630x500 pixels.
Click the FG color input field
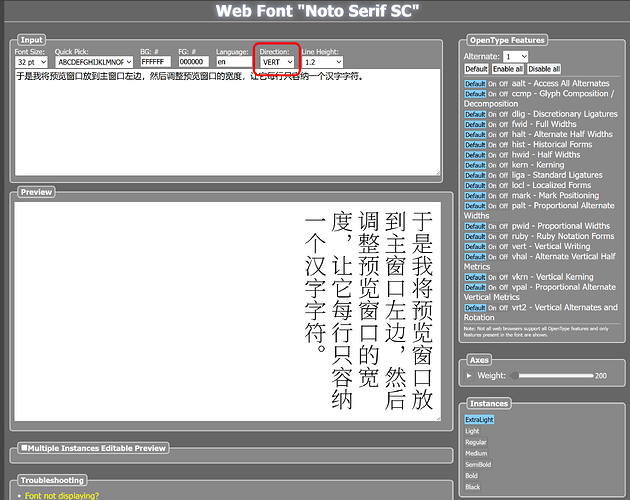tap(193, 62)
